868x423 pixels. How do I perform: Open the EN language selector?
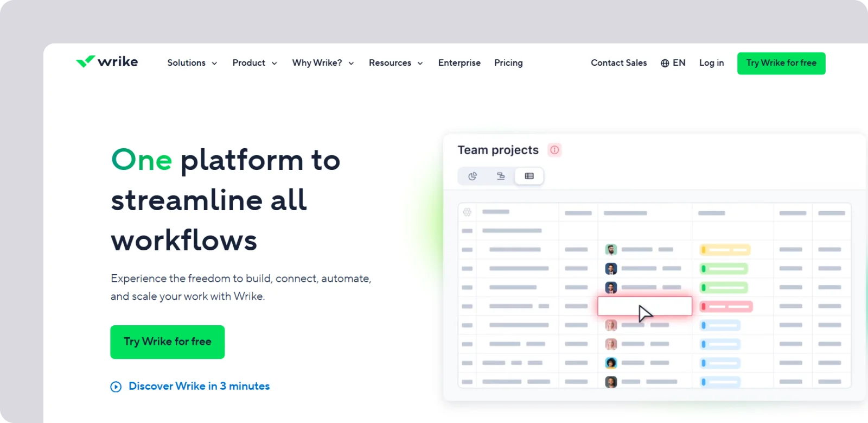[673, 63]
